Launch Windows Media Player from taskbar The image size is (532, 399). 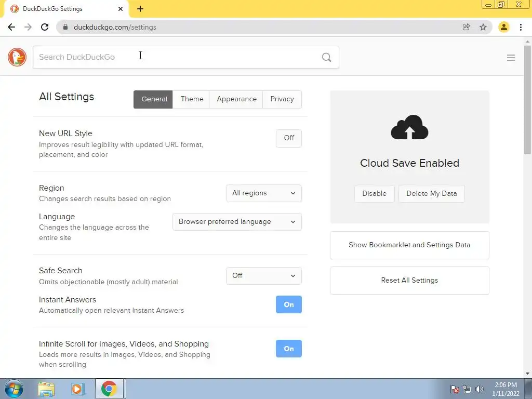pyautogui.click(x=77, y=389)
